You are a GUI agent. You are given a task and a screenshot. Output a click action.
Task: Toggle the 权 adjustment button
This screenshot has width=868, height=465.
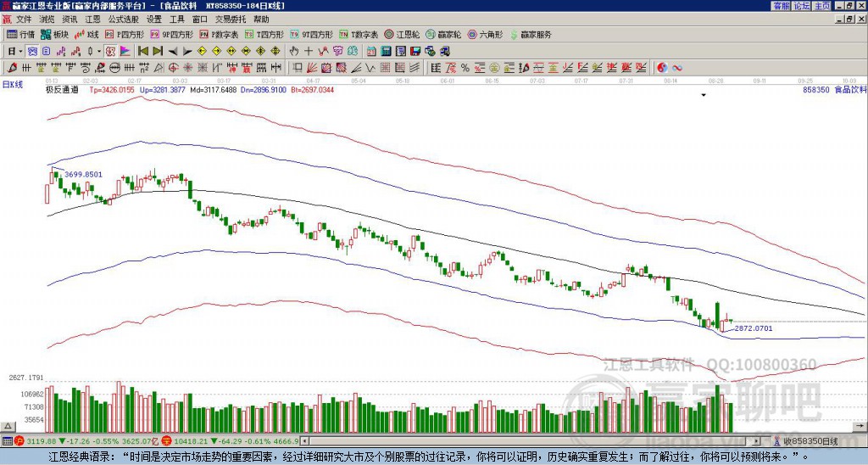(110, 52)
